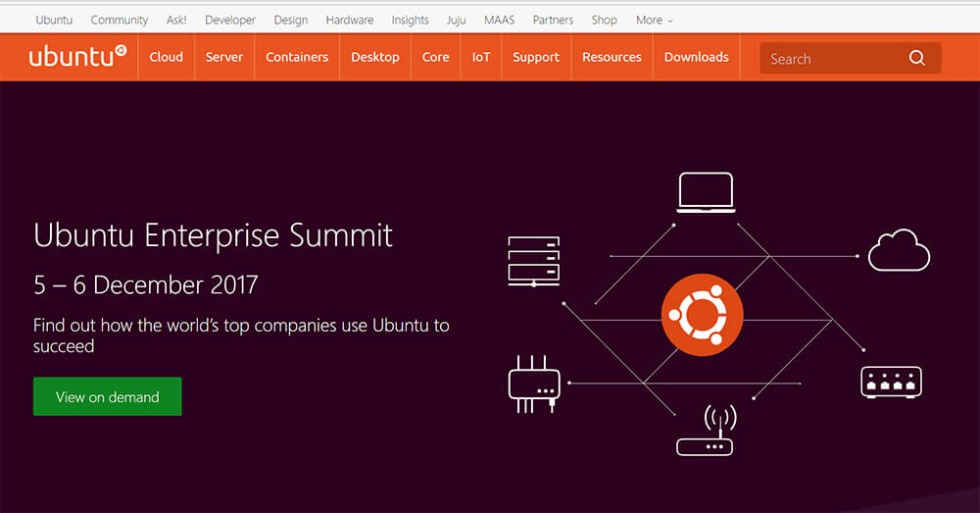Click the laptop icon in the diagram
The width and height of the screenshot is (980, 513).
click(706, 192)
